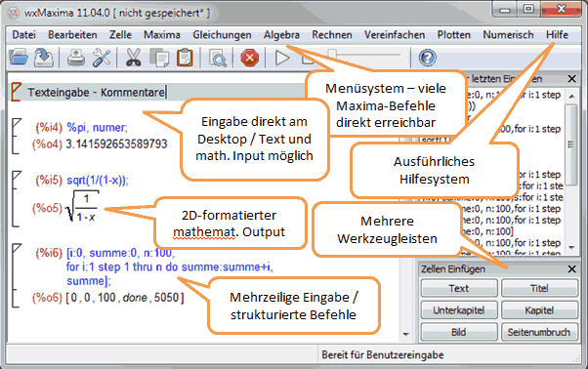Click the output '[0,0,100,done,5050]'
Screen dimensions: 588x369
pyautogui.click(x=125, y=298)
